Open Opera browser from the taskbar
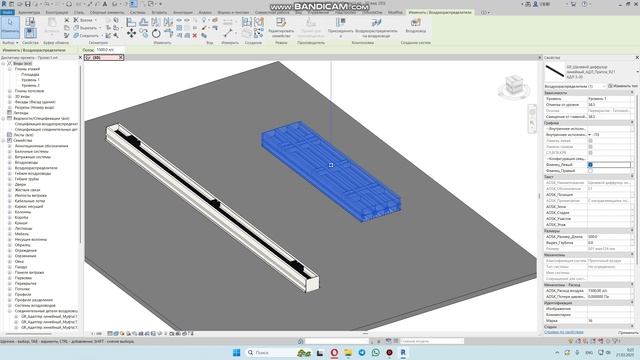Screen dimensions: 640x360 (334, 353)
